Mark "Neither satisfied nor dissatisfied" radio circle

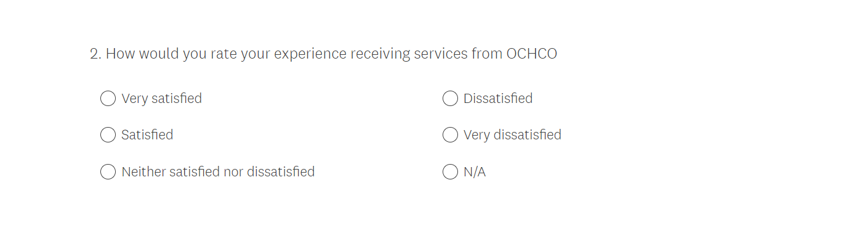(x=108, y=172)
